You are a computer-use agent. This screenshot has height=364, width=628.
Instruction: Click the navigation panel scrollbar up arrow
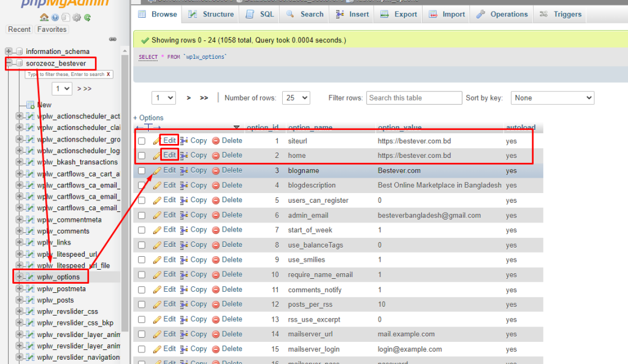(x=124, y=51)
